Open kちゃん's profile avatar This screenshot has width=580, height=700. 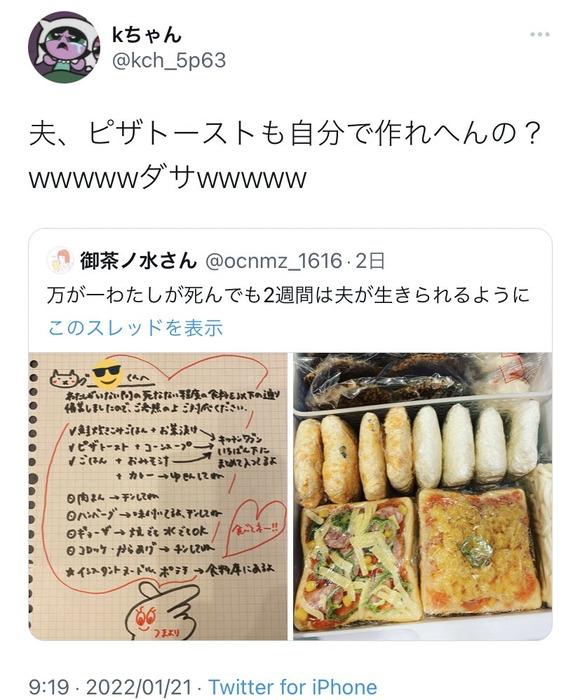tap(64, 47)
